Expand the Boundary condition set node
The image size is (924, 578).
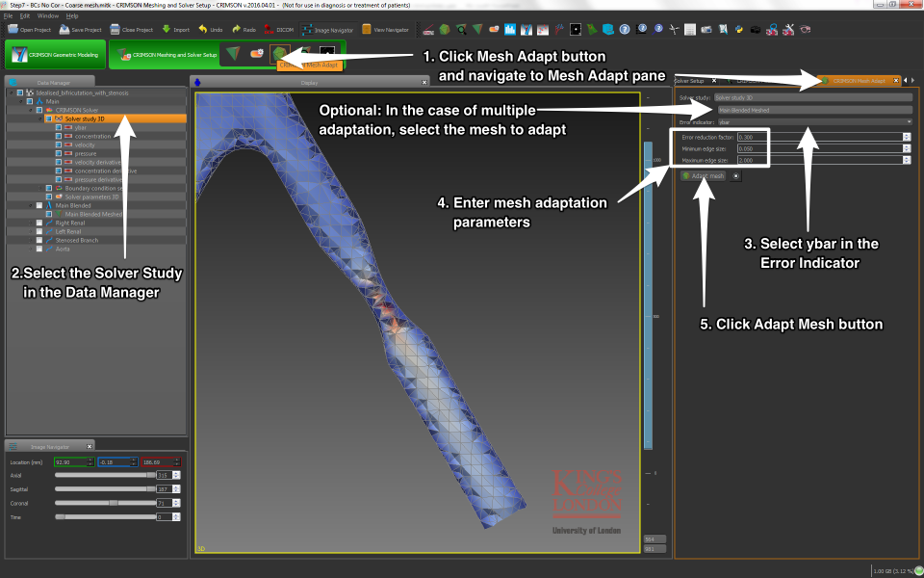click(x=38, y=188)
